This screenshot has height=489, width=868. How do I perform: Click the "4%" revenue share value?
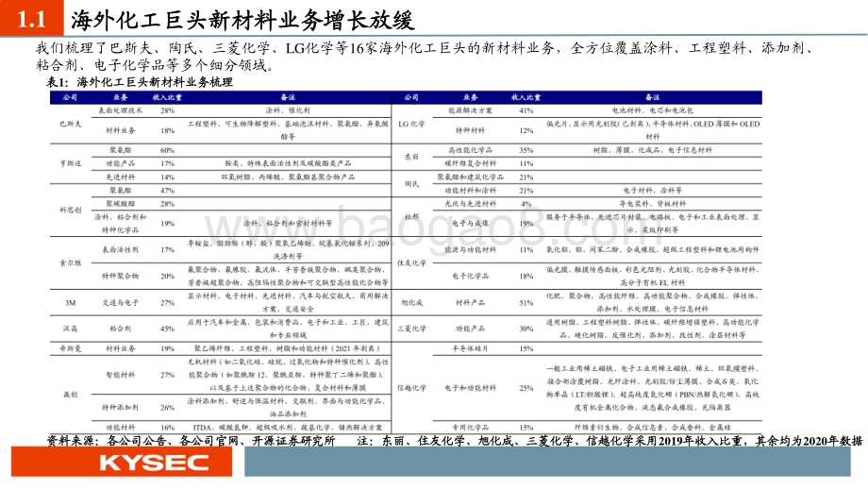[x=526, y=204]
